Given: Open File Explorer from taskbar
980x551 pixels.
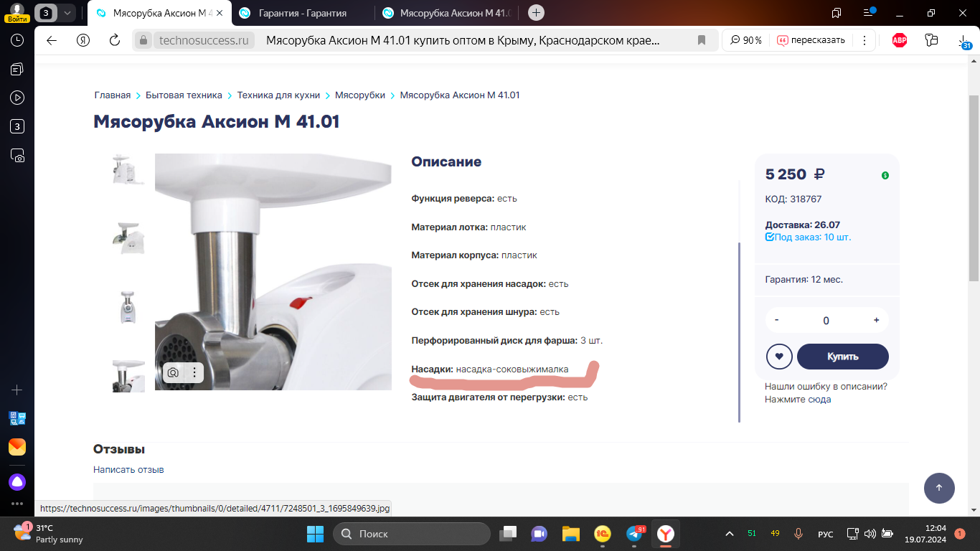Looking at the screenshot, I should click(x=570, y=534).
